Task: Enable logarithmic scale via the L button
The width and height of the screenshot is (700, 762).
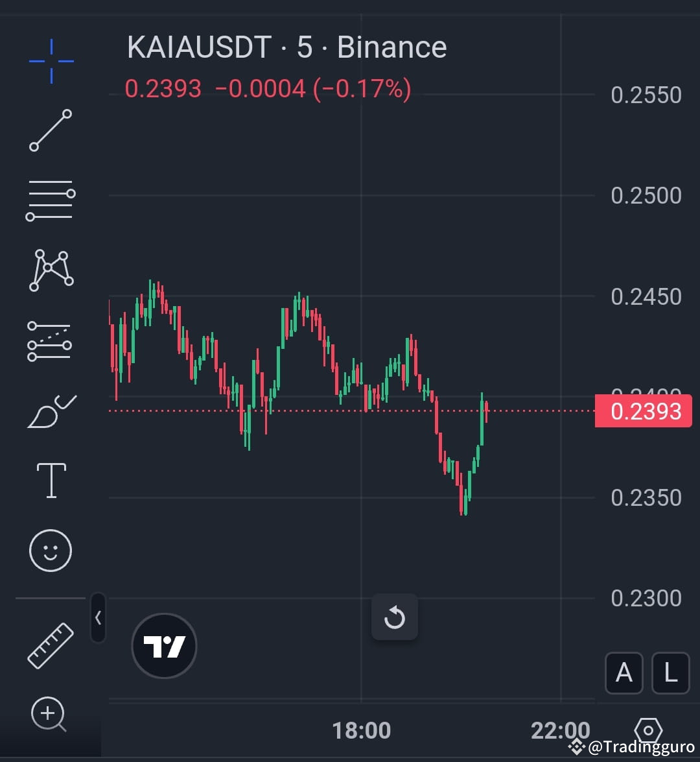Action: point(670,673)
